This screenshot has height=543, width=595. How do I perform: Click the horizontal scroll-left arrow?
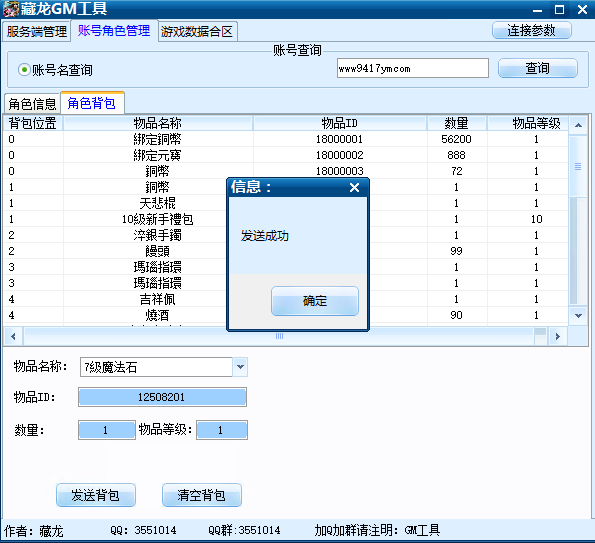point(13,336)
